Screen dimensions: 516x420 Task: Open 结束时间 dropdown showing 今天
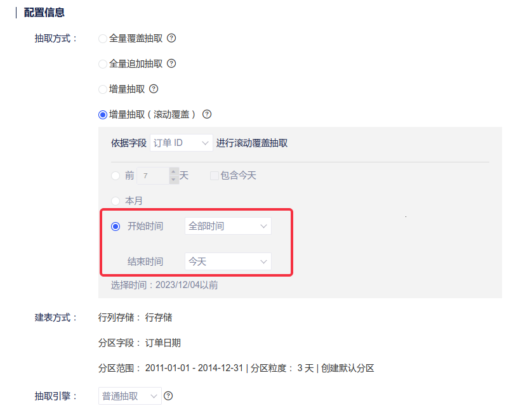click(228, 261)
